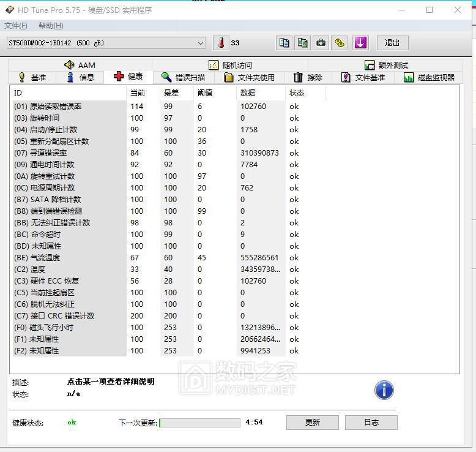Switch to the 信息 tab
This screenshot has height=452, width=476.
(80, 78)
